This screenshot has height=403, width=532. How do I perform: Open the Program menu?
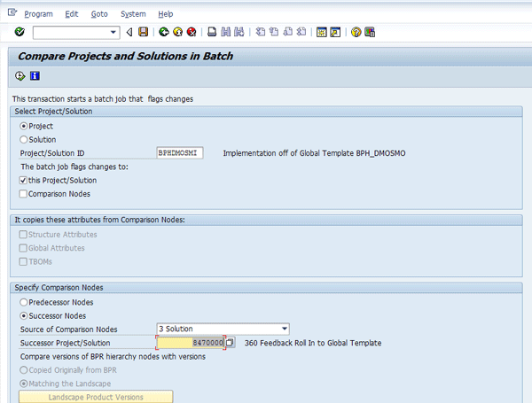tap(38, 14)
